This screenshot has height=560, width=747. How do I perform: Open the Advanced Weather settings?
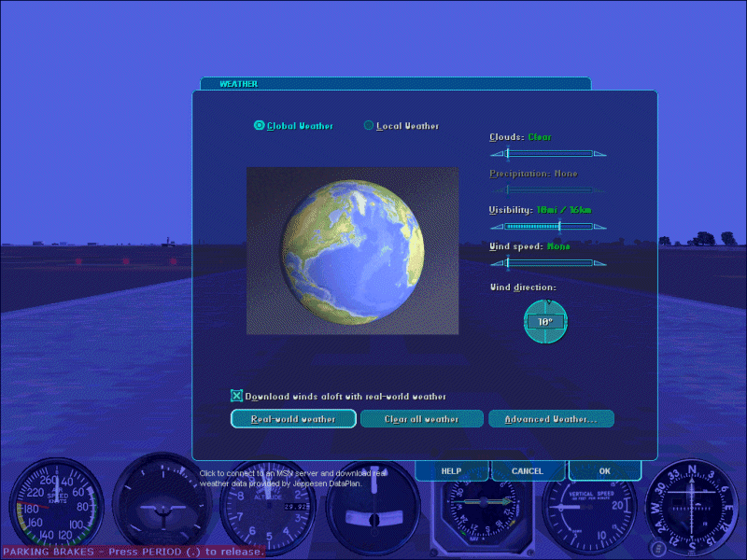point(551,419)
